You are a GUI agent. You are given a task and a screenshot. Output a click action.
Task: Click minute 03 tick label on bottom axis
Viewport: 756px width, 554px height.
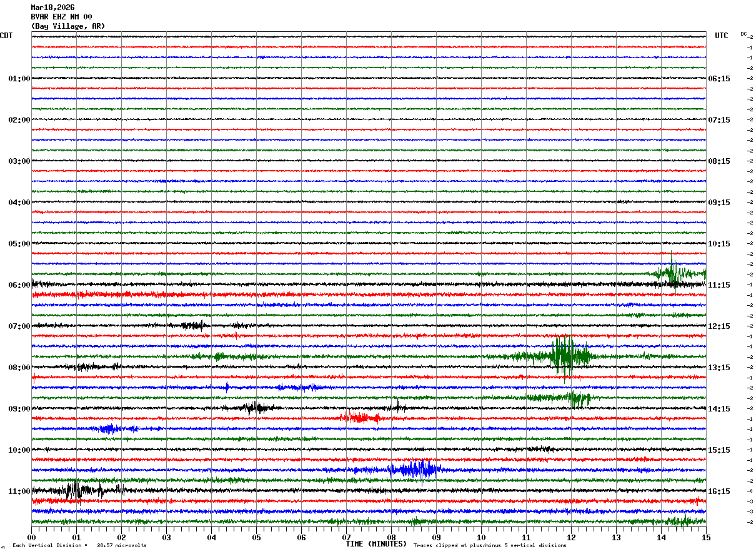[x=166, y=537]
